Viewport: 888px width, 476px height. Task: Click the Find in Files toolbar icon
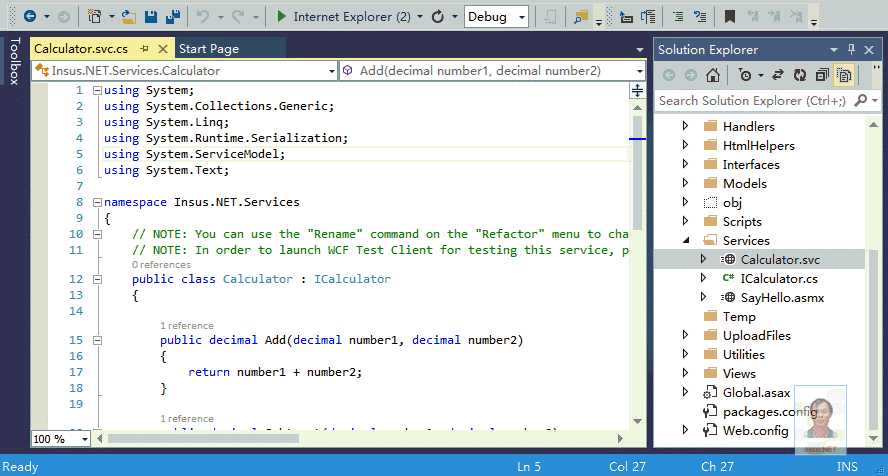coord(580,17)
